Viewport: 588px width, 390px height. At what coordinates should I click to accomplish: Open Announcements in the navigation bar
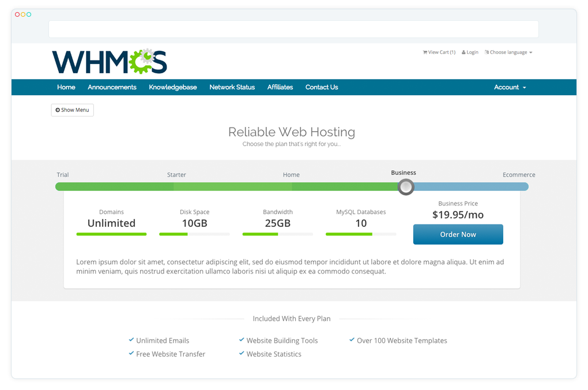[x=112, y=87]
